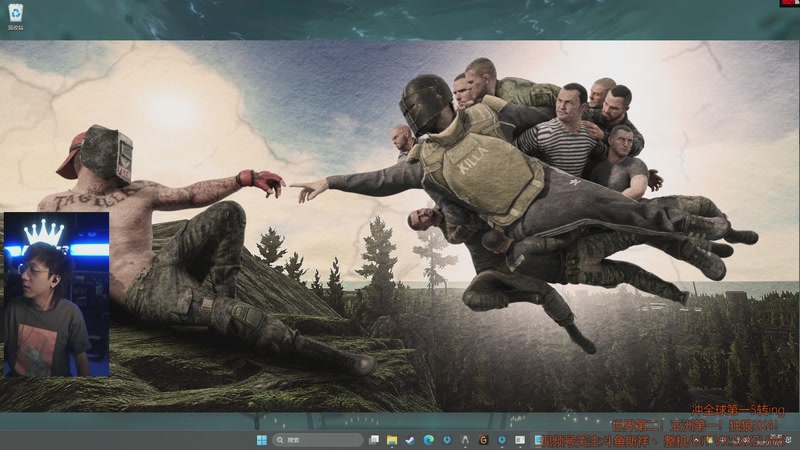Open the Recycle Bin desktop icon
800x450 pixels.
pyautogui.click(x=16, y=16)
